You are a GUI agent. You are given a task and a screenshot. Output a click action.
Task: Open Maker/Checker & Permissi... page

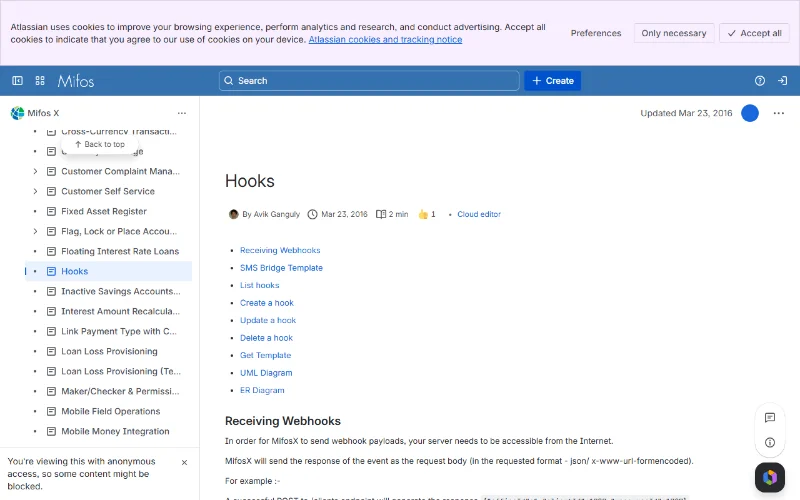[120, 391]
